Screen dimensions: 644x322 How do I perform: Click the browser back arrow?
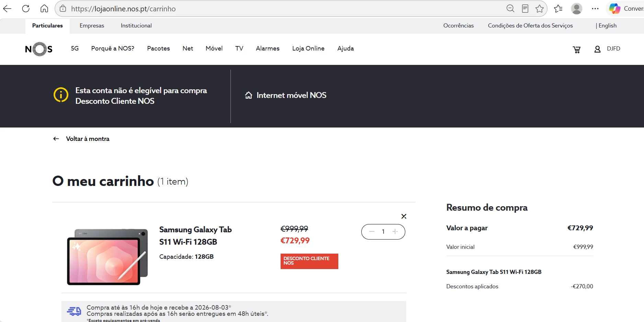click(x=7, y=9)
